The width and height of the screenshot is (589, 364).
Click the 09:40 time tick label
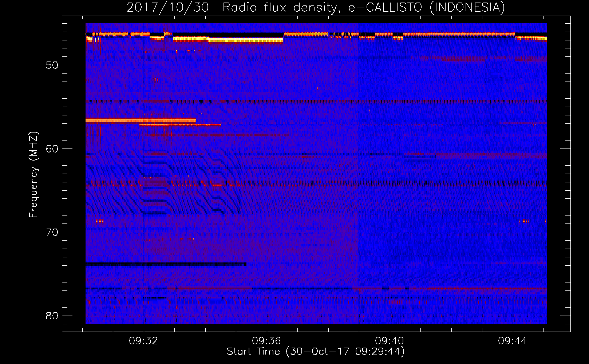coord(390,341)
